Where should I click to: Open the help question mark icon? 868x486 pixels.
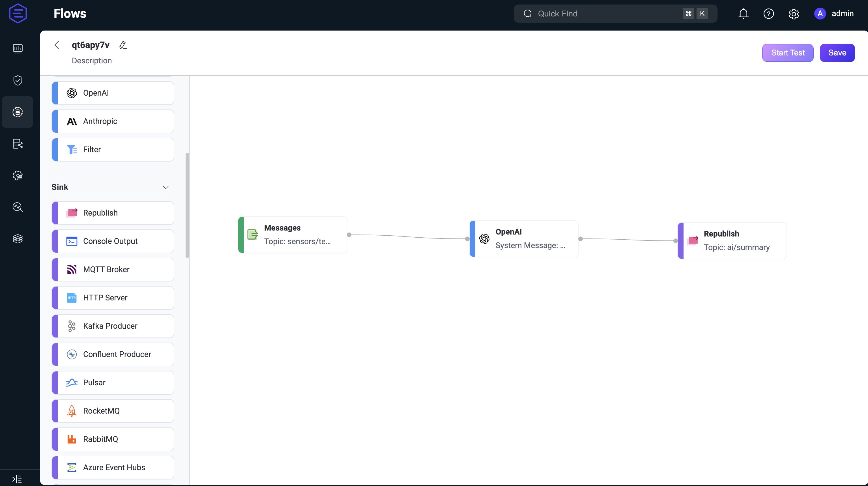(769, 14)
